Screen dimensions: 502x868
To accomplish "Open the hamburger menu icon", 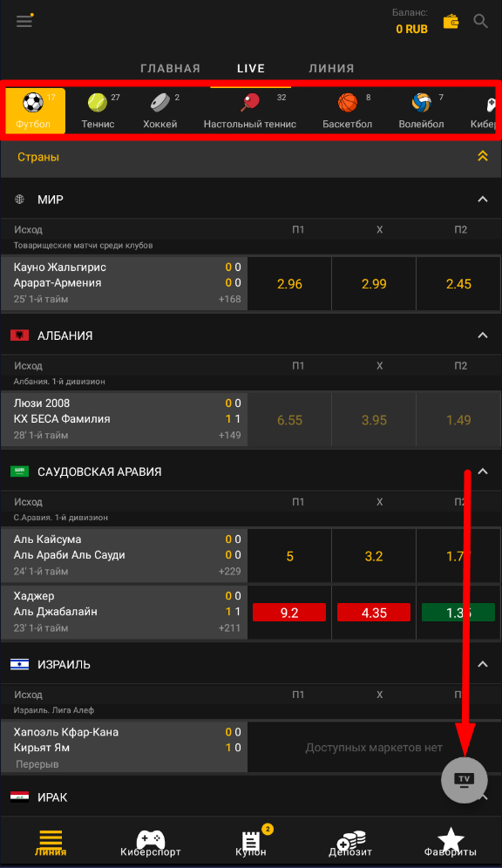I will pyautogui.click(x=24, y=22).
